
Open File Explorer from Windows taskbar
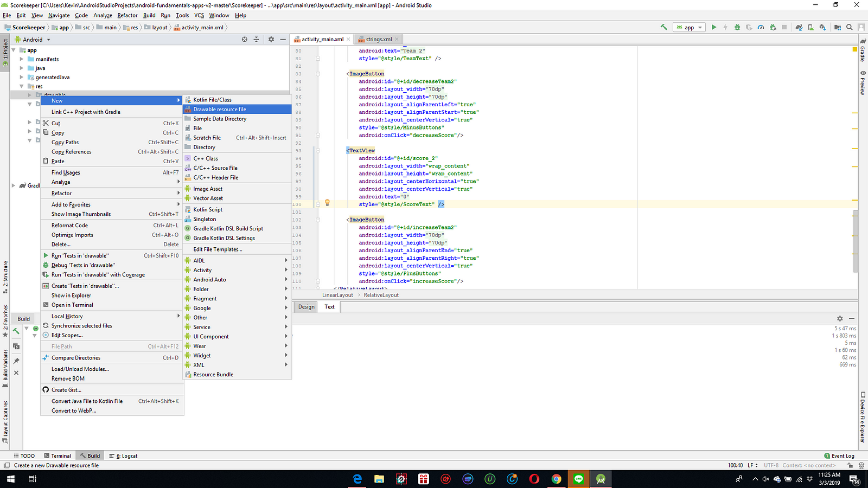click(x=379, y=479)
